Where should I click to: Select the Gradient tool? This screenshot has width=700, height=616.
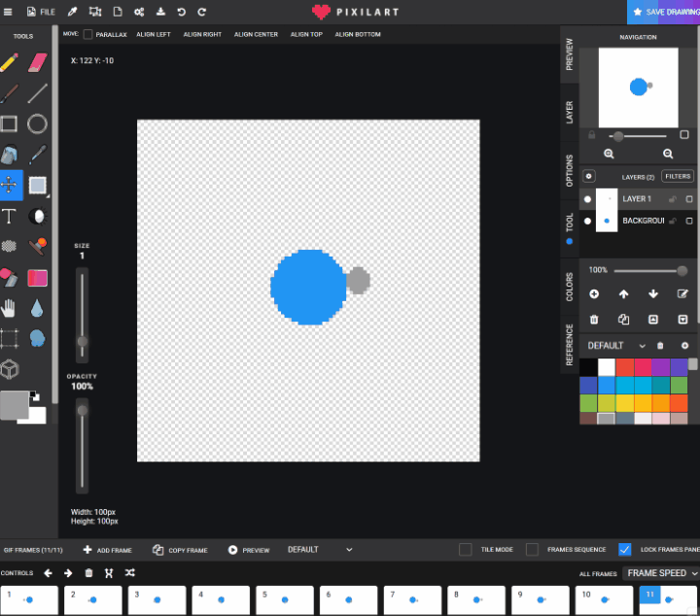click(38, 278)
